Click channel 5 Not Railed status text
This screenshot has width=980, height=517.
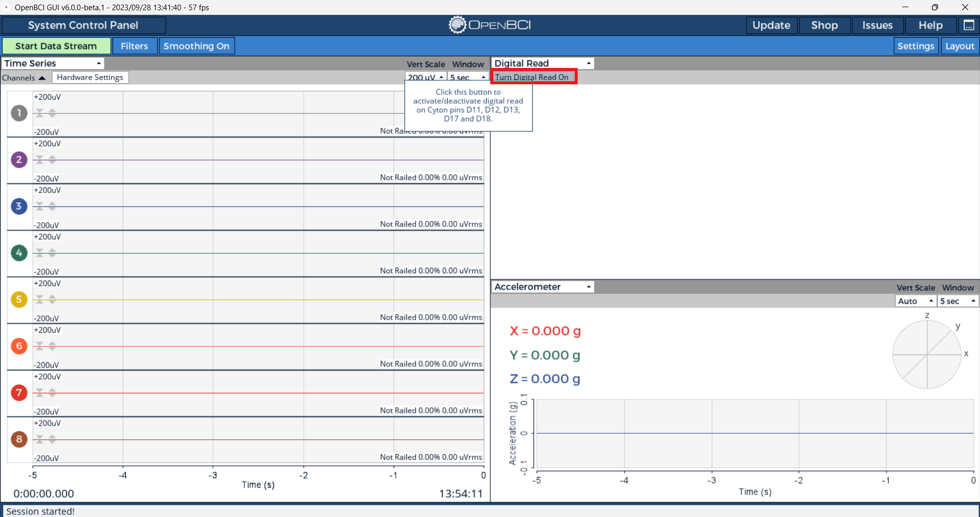coord(431,317)
